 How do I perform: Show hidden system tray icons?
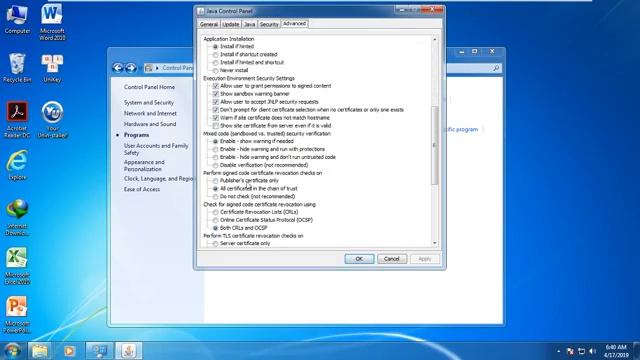(x=558, y=351)
